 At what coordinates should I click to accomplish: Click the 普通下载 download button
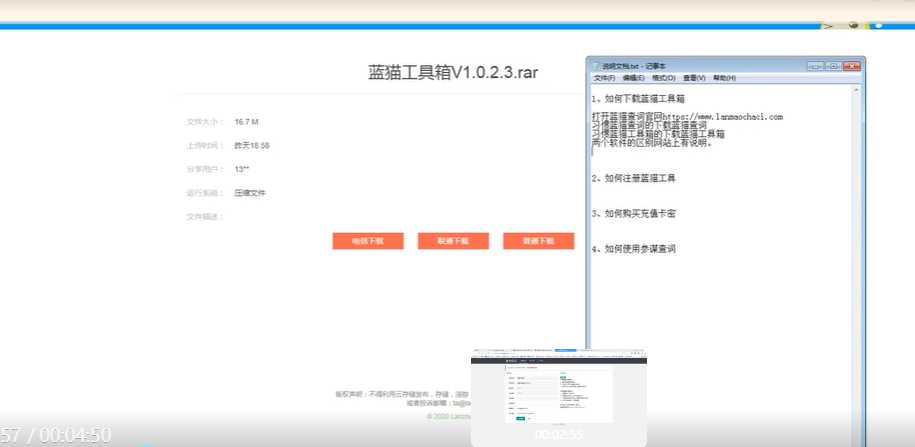click(539, 241)
